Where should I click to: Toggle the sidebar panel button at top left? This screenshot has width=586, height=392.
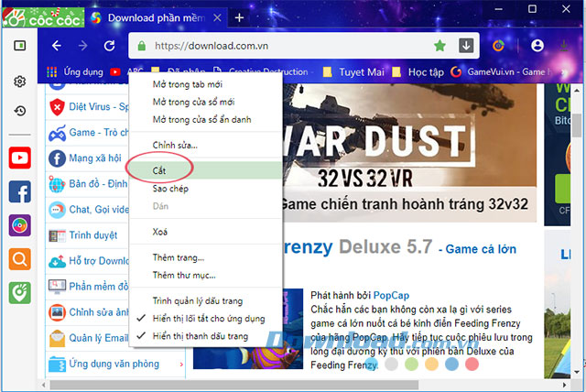pos(19,46)
